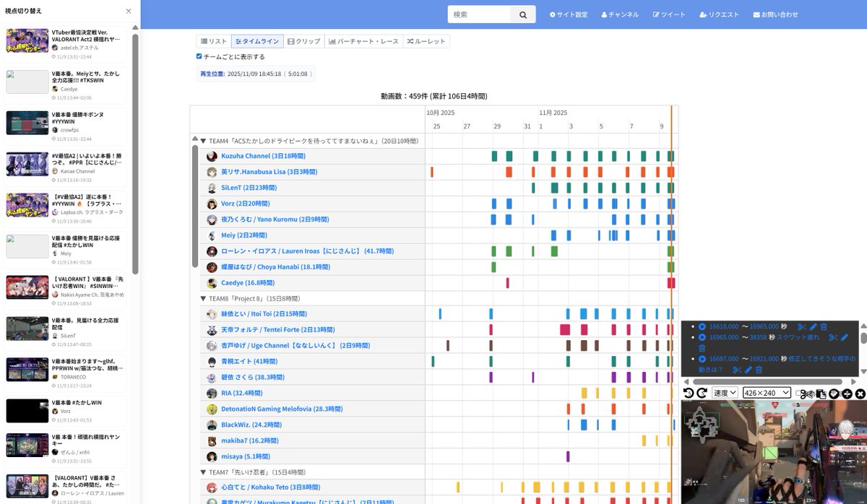The image size is (867, 504).
Task: Click the search input field
Action: tap(479, 14)
